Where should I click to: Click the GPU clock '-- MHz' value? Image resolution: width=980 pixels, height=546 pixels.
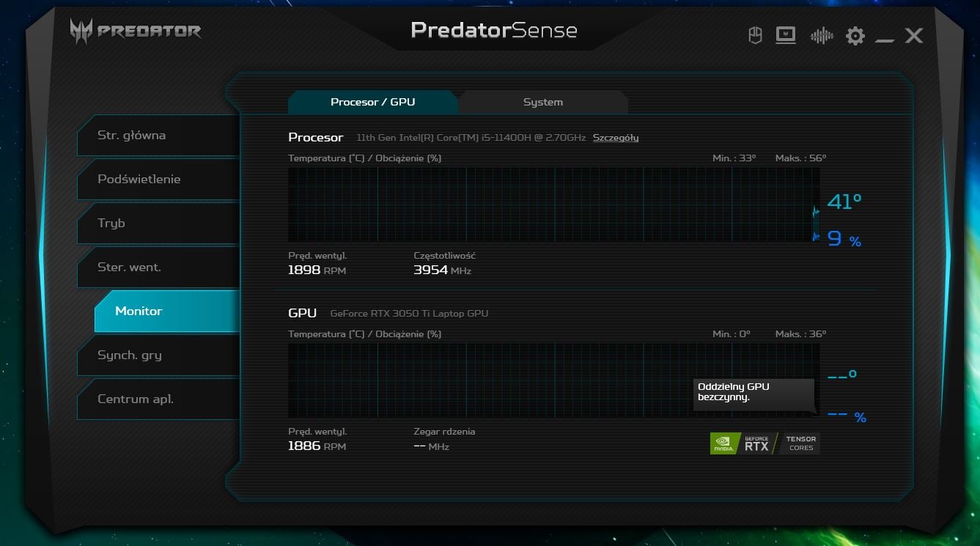(431, 446)
